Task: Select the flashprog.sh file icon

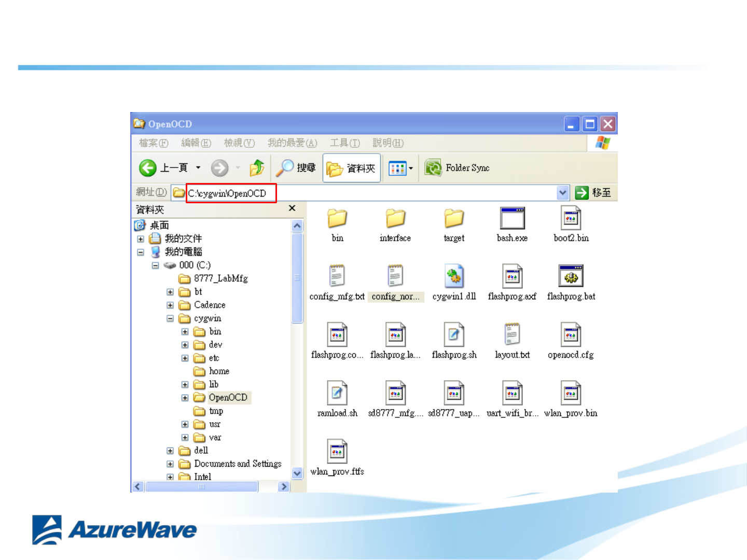Action: point(454,334)
